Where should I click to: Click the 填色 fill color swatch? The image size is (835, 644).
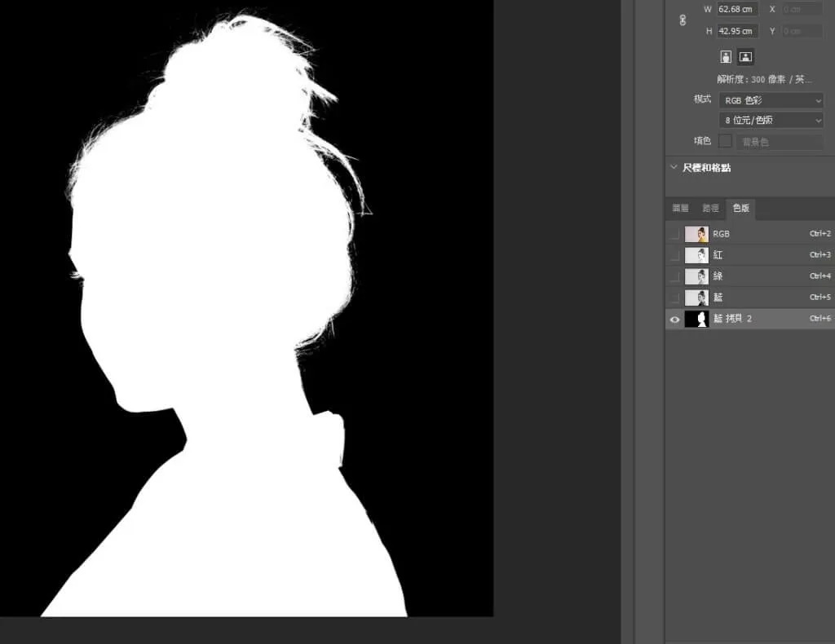[x=725, y=141]
